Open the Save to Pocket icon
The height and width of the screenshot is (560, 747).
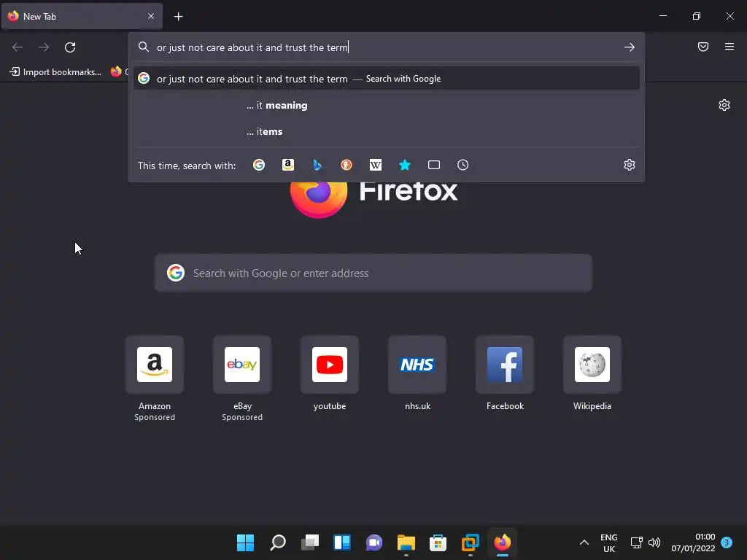click(703, 47)
